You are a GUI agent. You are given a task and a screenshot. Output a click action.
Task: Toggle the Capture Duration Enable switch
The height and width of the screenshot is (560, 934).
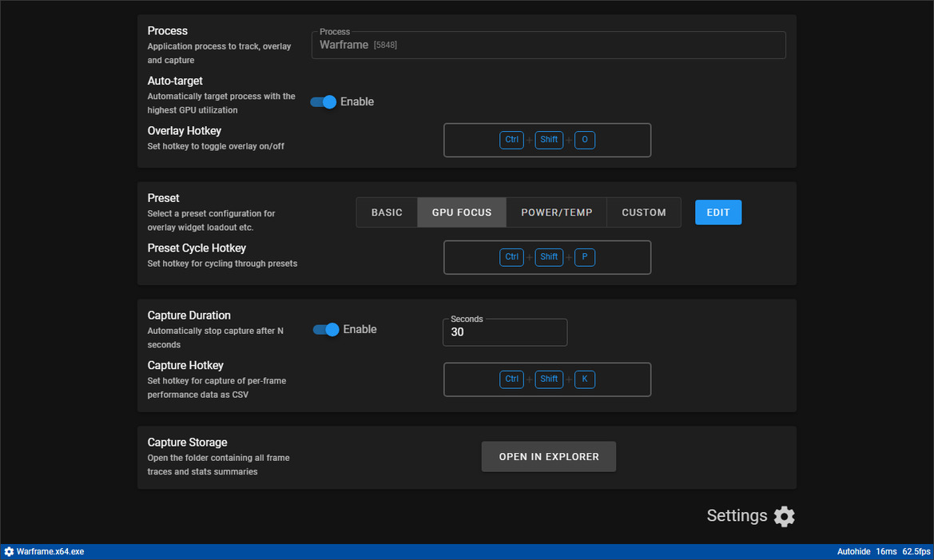coord(326,329)
